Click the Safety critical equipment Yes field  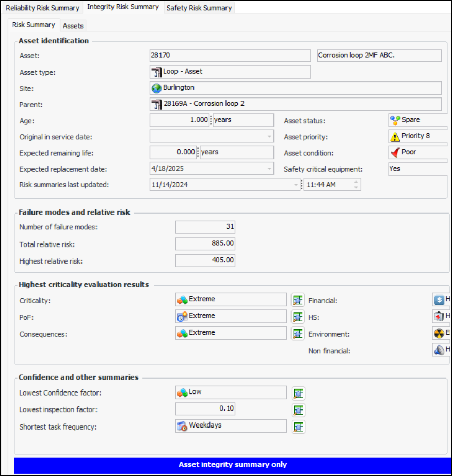[x=418, y=169]
